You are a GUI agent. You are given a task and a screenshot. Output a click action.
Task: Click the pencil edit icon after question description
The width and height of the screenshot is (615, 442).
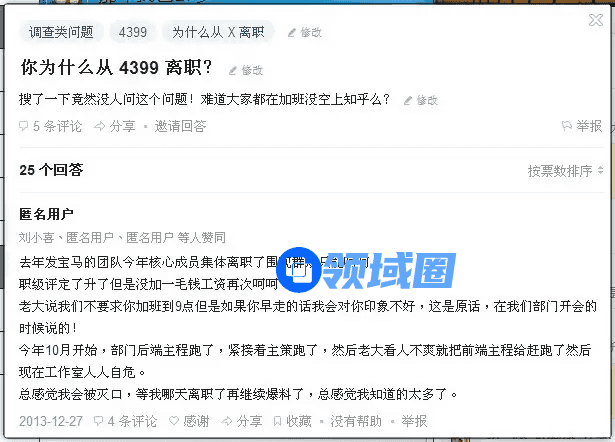pos(408,100)
